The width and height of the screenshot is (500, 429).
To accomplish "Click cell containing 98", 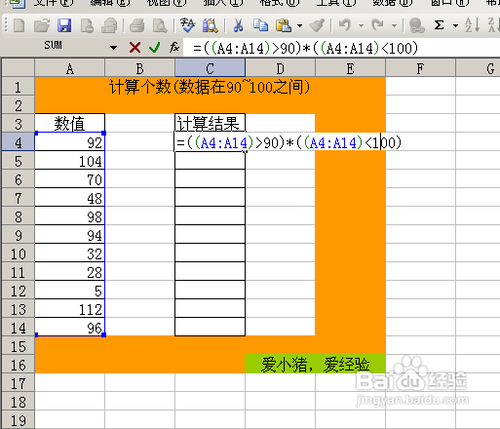I will (70, 217).
